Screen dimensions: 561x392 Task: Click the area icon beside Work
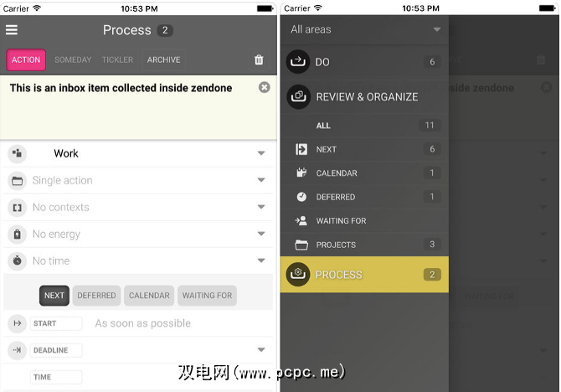[17, 153]
